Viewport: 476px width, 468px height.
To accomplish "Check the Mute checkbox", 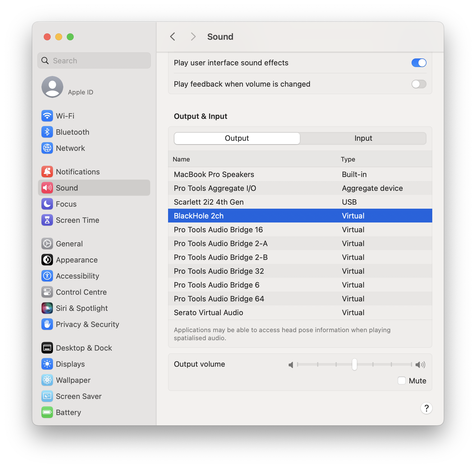I will click(402, 381).
